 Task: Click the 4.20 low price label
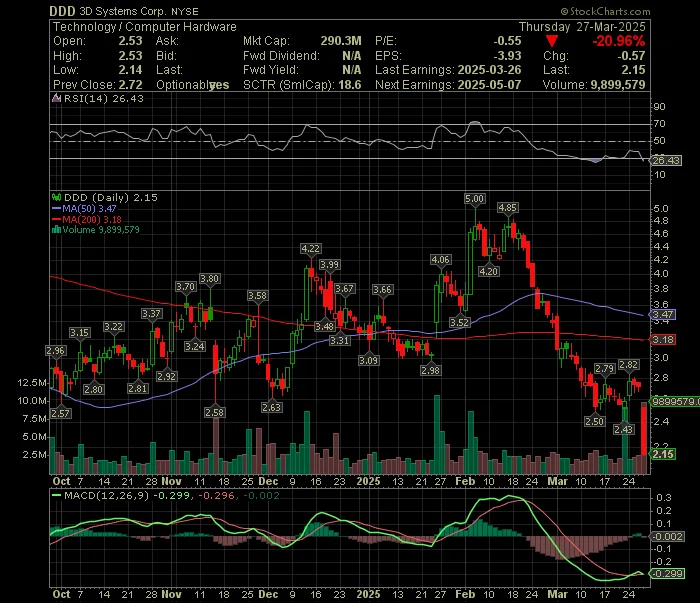click(x=488, y=271)
